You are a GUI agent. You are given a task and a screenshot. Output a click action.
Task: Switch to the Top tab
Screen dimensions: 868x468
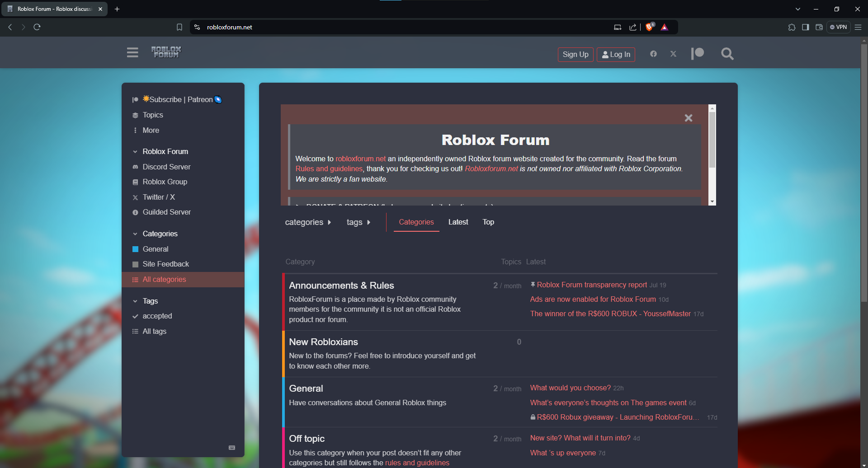[x=488, y=222]
